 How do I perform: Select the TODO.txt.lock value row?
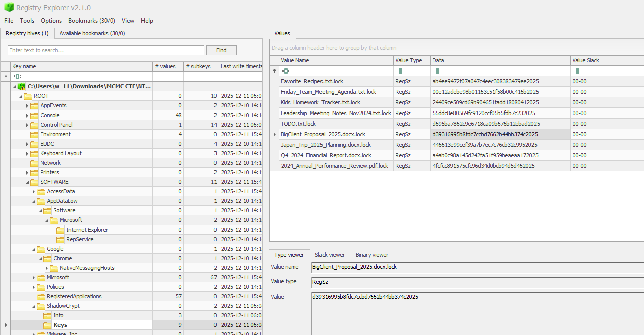pos(337,124)
